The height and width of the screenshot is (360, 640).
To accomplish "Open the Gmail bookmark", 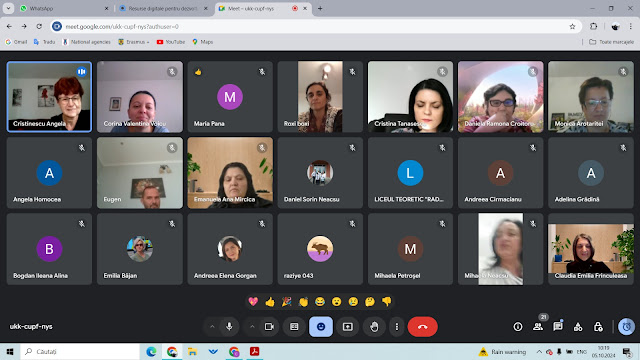I will [16, 42].
